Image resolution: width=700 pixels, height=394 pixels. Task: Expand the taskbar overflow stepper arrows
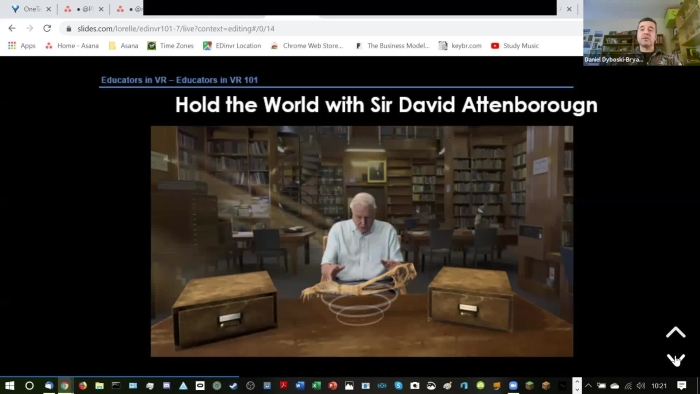(577, 386)
